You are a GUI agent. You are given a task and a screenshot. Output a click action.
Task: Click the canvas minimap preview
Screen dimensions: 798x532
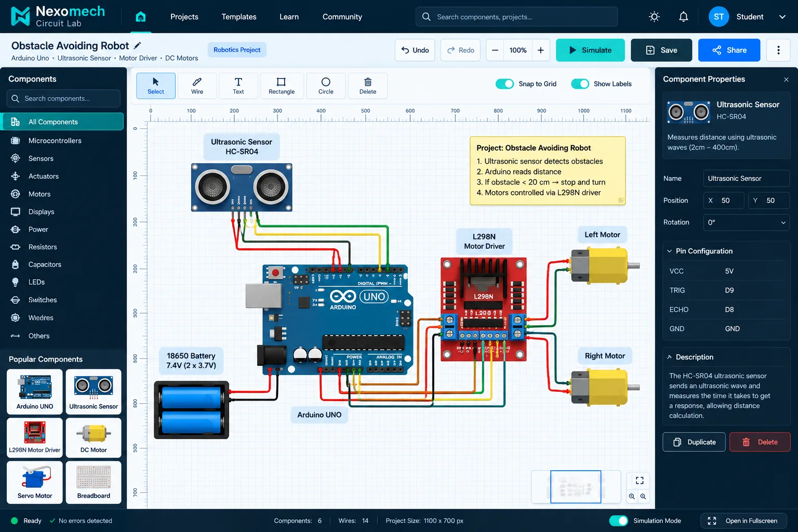576,487
